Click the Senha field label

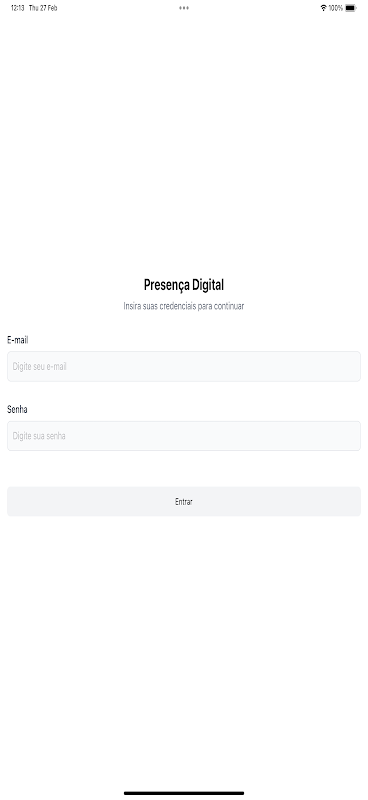coord(17,409)
